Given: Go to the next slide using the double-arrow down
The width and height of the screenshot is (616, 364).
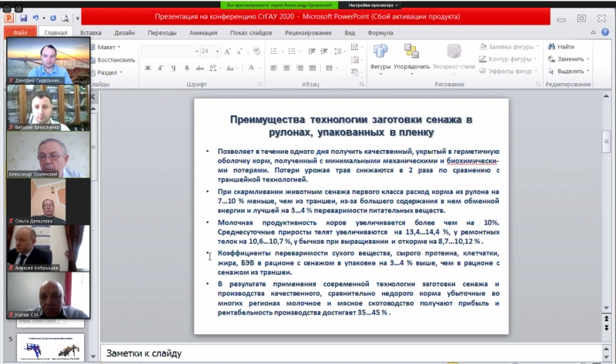Looking at the screenshot, I should 607,328.
